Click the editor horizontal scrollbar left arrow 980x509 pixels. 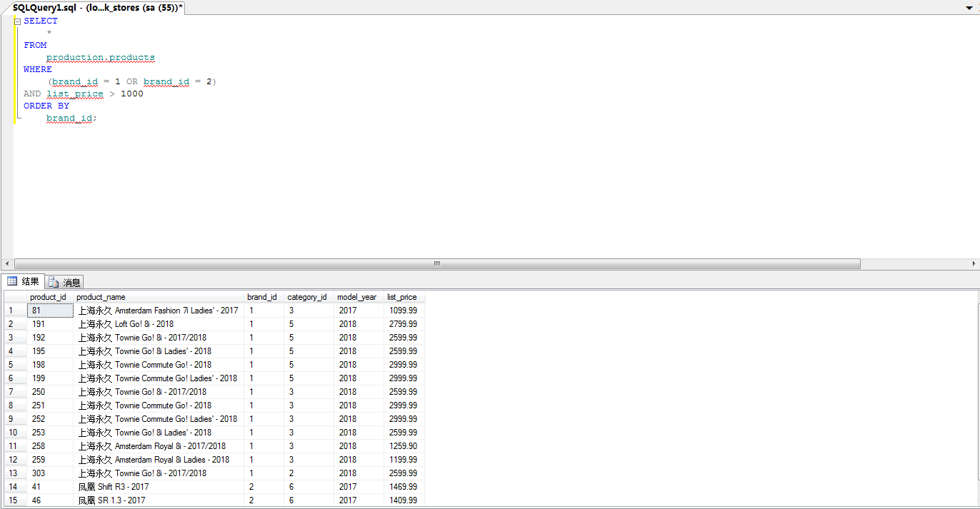6,263
